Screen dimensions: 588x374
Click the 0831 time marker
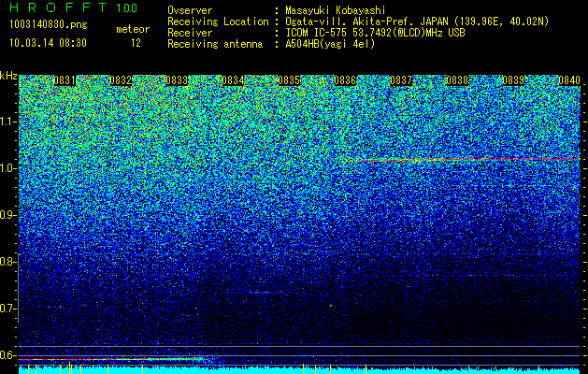pos(65,80)
